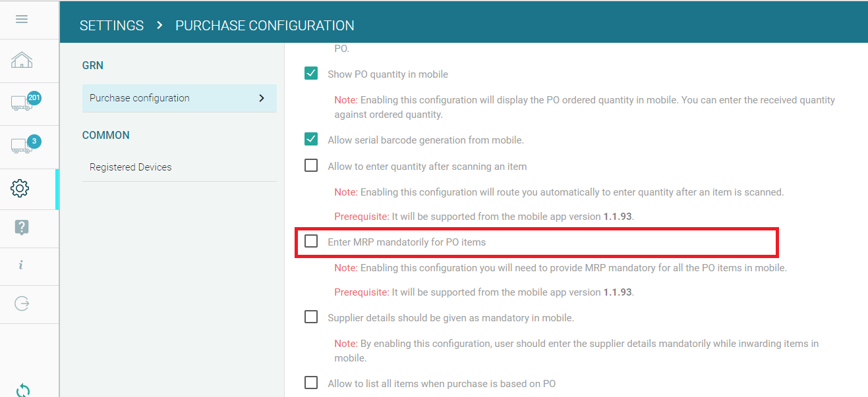The width and height of the screenshot is (868, 397).
Task: Uncheck Allow serial barcode generation from mobile
Action: [311, 140]
